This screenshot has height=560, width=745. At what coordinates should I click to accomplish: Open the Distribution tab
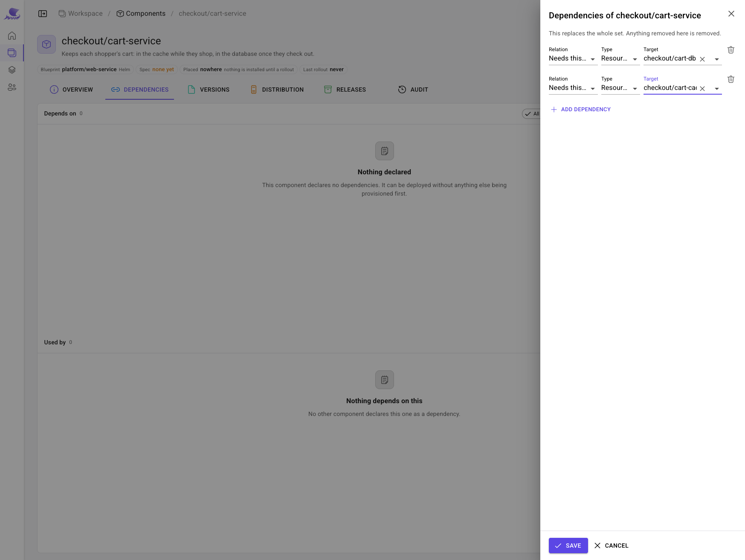click(277, 89)
